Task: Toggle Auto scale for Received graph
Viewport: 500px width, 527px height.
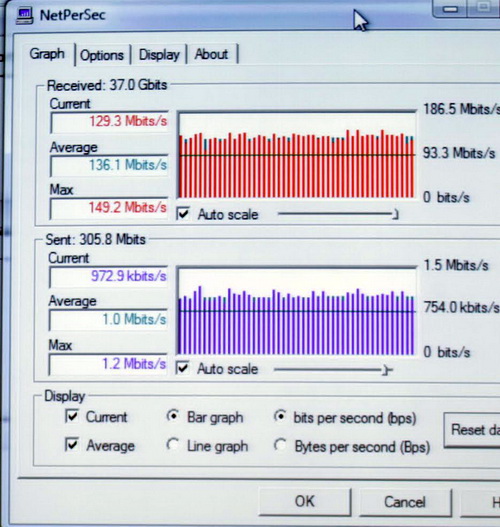Action: tap(183, 214)
